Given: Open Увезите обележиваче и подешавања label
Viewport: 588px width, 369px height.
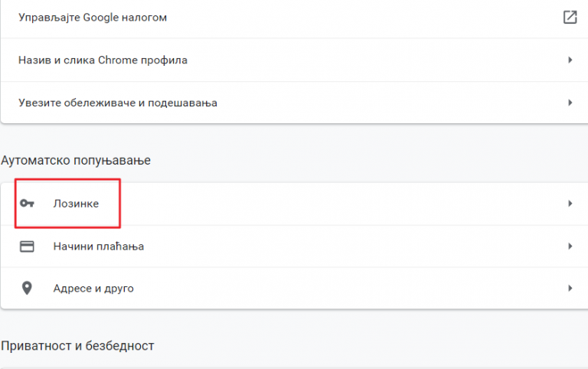Looking at the screenshot, I should pos(117,103).
